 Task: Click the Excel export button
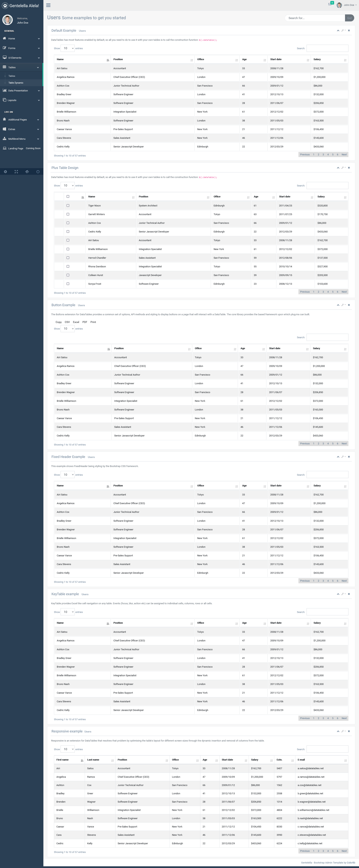click(x=76, y=322)
